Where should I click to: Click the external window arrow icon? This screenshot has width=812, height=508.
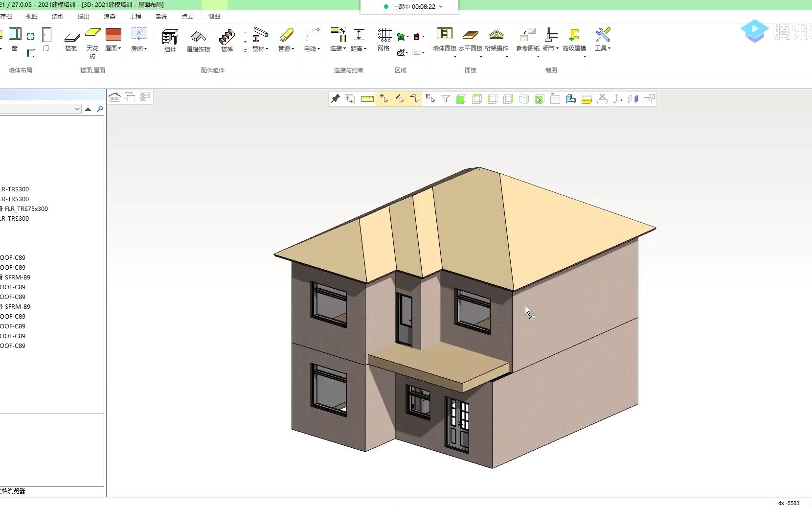[x=649, y=99]
